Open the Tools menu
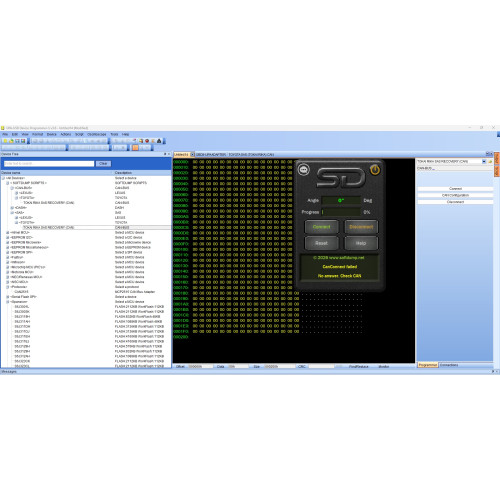This screenshot has width=500, height=500. pos(114,134)
